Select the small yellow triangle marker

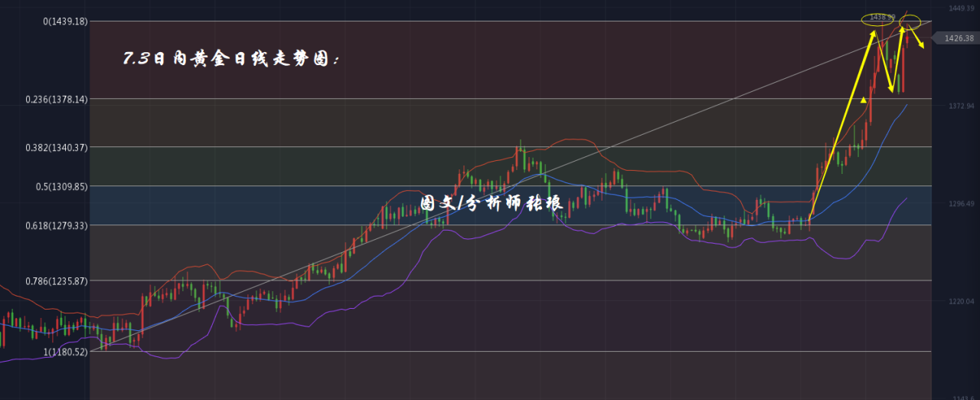coord(864,100)
